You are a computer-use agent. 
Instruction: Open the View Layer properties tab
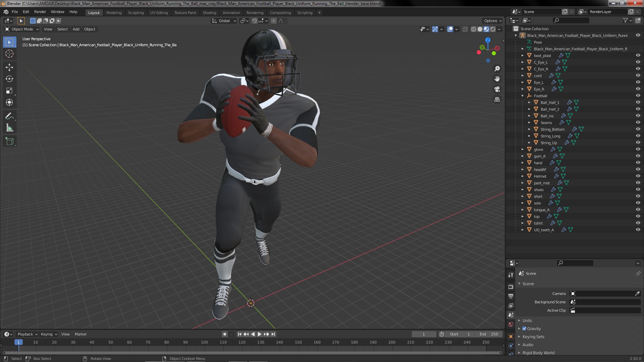point(511,305)
